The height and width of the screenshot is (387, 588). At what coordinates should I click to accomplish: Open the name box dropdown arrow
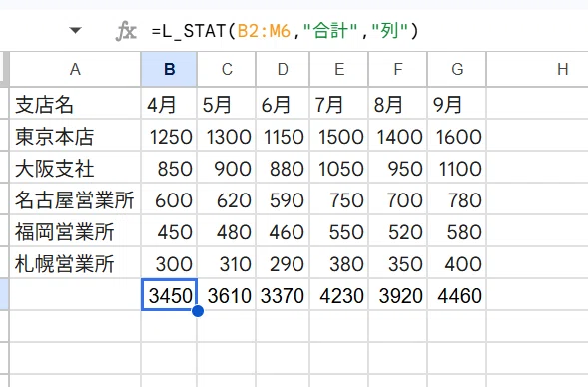point(76,30)
